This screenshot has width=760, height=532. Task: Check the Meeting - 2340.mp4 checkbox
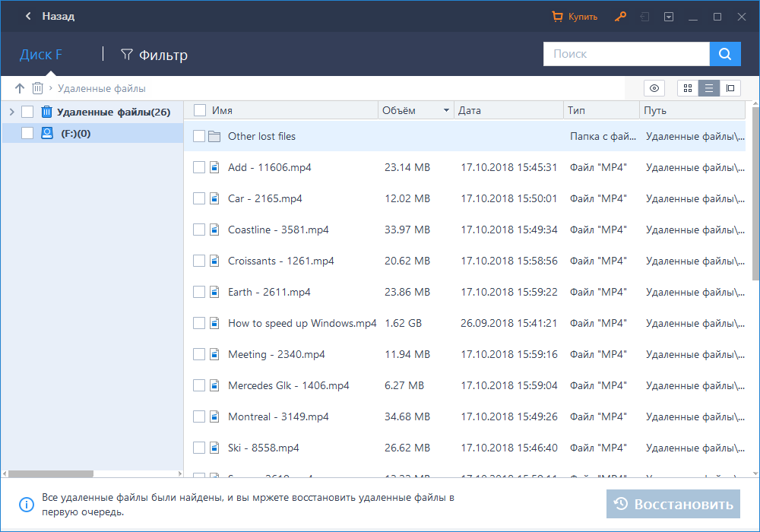coord(199,354)
